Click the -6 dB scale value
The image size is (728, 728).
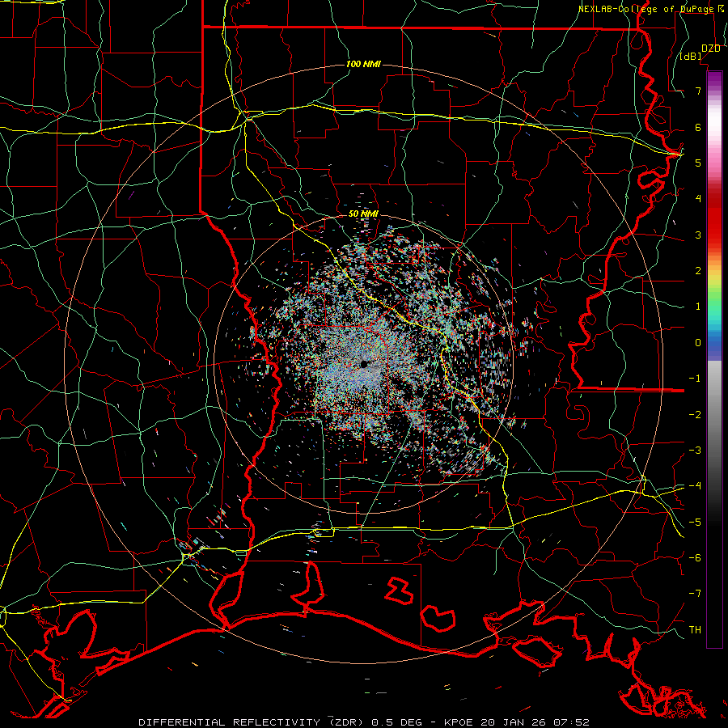click(x=695, y=558)
